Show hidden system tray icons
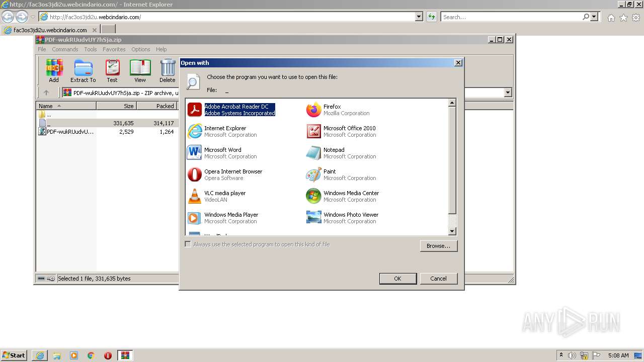This screenshot has width=644, height=362. point(561,355)
